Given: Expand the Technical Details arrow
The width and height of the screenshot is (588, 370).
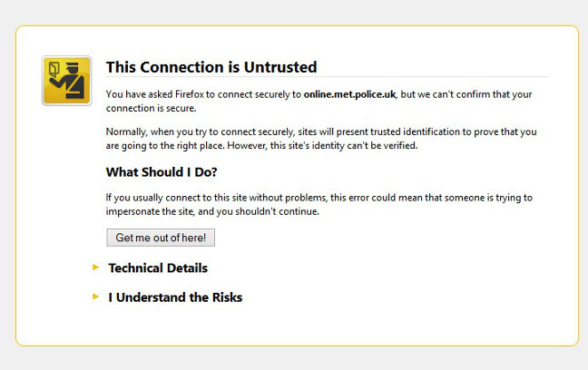Looking at the screenshot, I should (95, 268).
